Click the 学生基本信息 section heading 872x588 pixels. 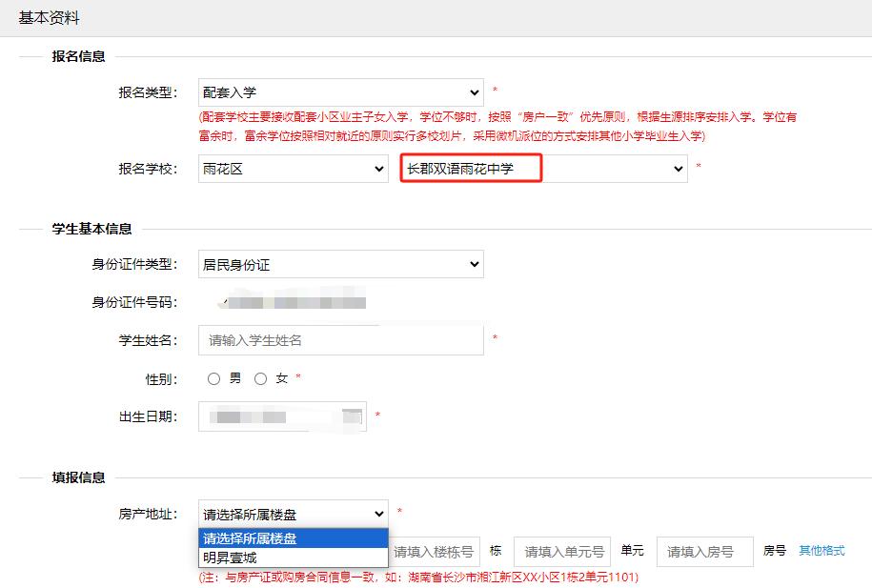pyautogui.click(x=91, y=229)
